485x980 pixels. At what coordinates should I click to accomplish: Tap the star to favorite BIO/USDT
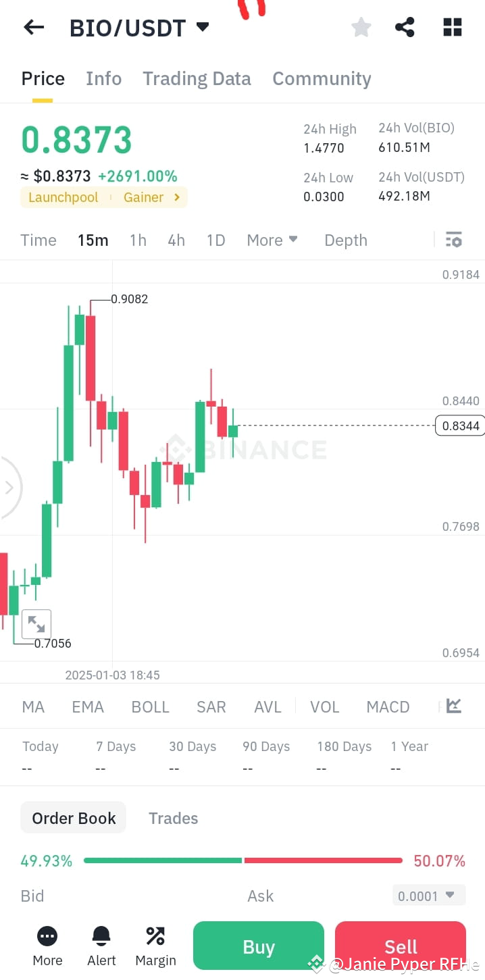[x=361, y=27]
